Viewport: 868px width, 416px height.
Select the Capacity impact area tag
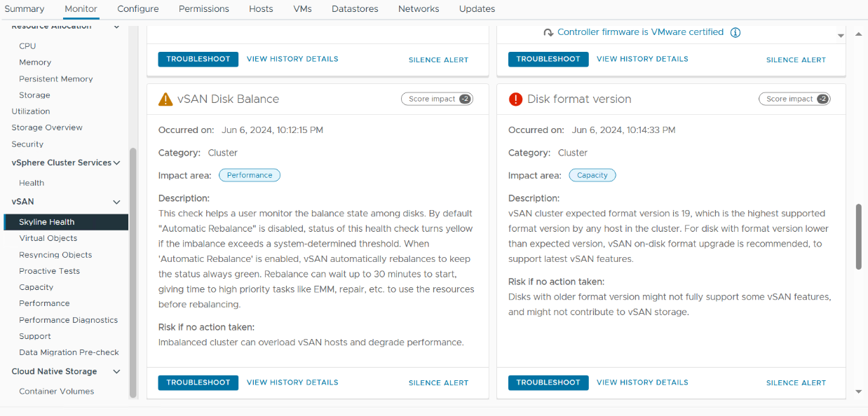coord(592,175)
